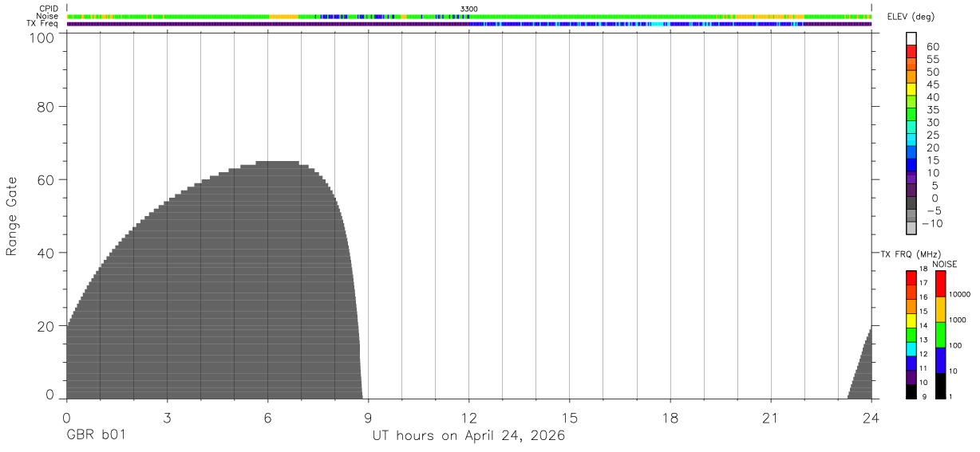980x452 pixels.
Task: Select the cyan swatch in TX FRQ legend
Action: (911, 350)
